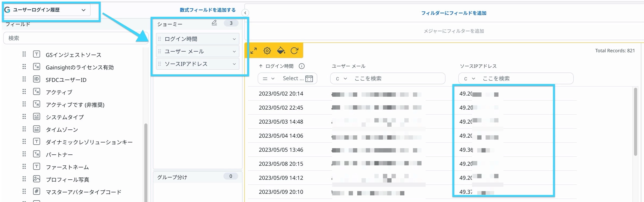The image size is (644, 202).
Task: Refresh the report with the reload icon
Action: (294, 51)
